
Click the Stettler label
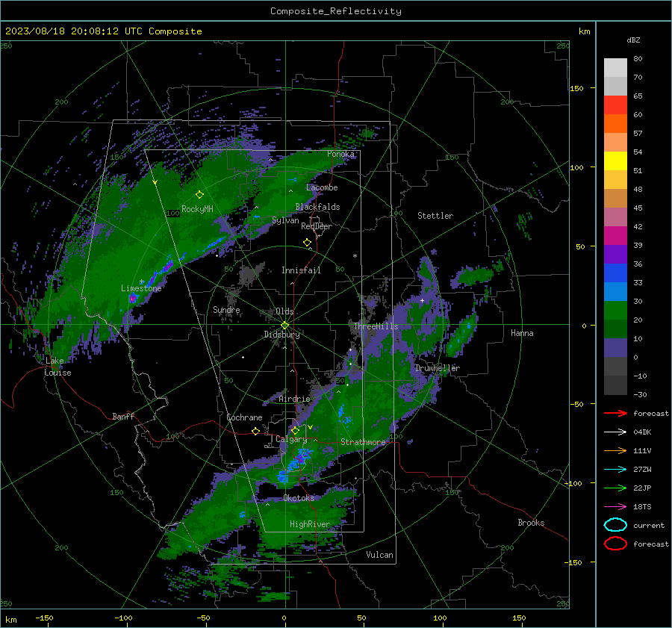click(x=435, y=216)
